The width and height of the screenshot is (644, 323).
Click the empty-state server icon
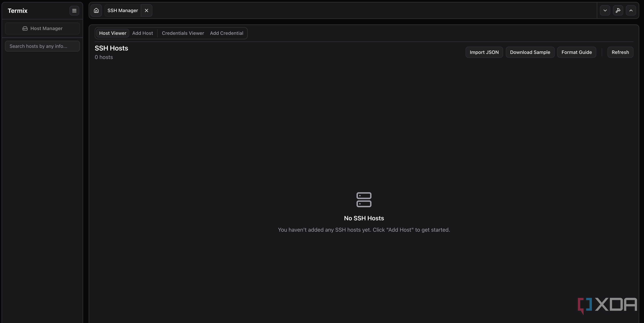coord(364,200)
